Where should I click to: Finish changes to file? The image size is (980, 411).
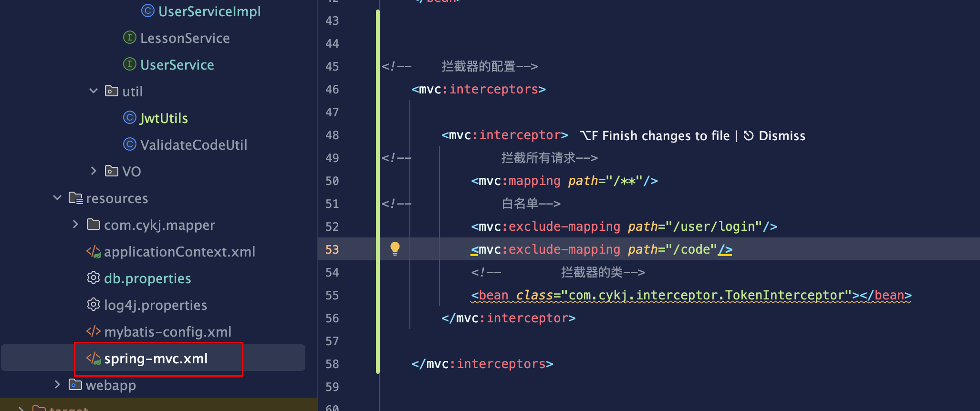655,136
